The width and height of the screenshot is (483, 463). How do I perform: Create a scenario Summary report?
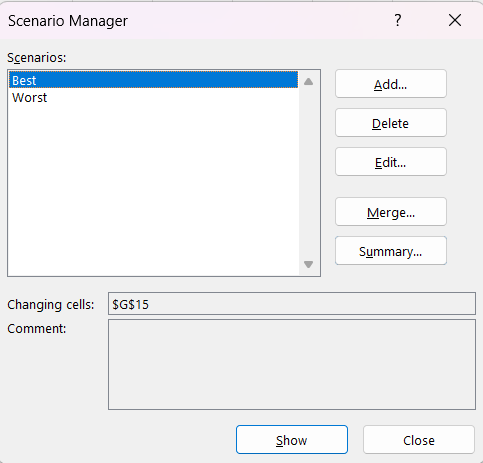pyautogui.click(x=391, y=251)
